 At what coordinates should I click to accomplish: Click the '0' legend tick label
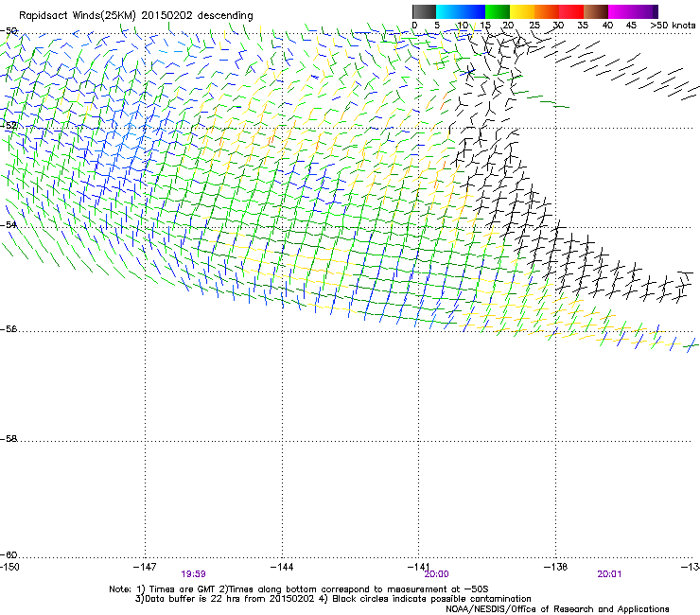(x=414, y=26)
